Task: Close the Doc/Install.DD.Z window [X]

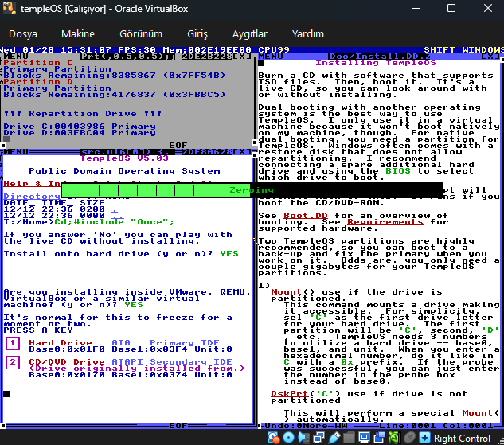Action: tap(490, 57)
